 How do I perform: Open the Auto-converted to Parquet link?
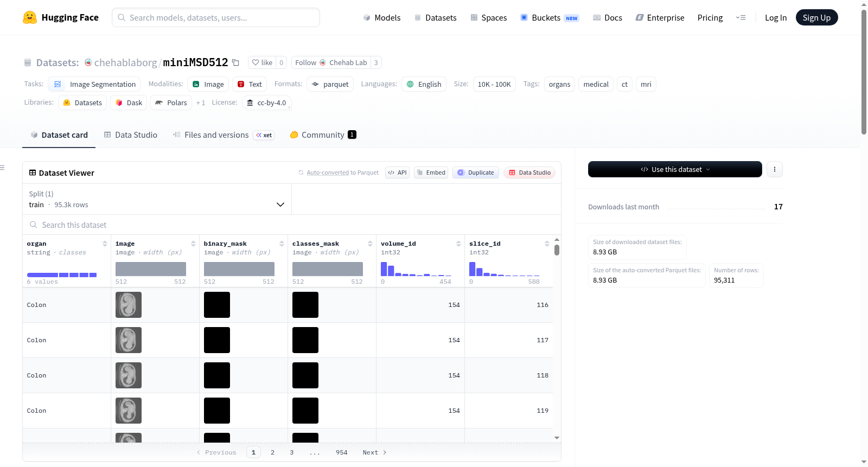[x=328, y=172]
